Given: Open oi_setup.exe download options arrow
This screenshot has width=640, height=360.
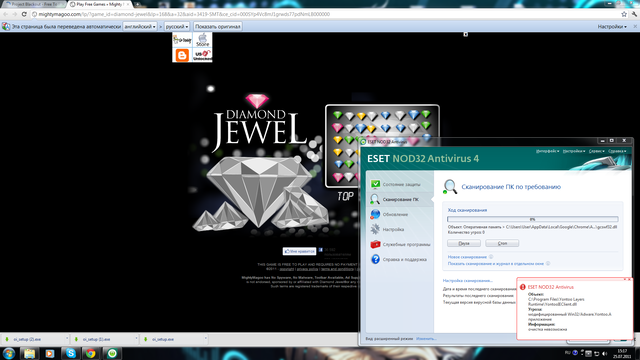Looking at the screenshot, I should pos(205,339).
